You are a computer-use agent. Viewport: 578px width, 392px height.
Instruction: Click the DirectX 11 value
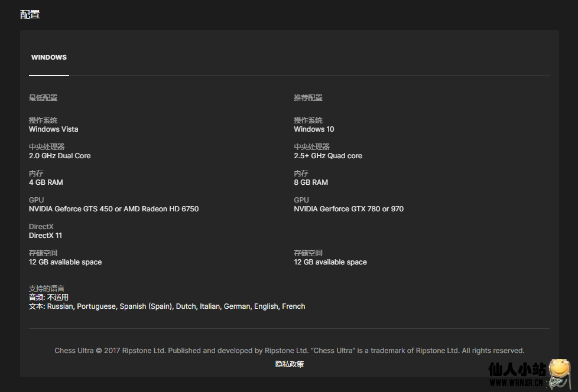pos(46,236)
